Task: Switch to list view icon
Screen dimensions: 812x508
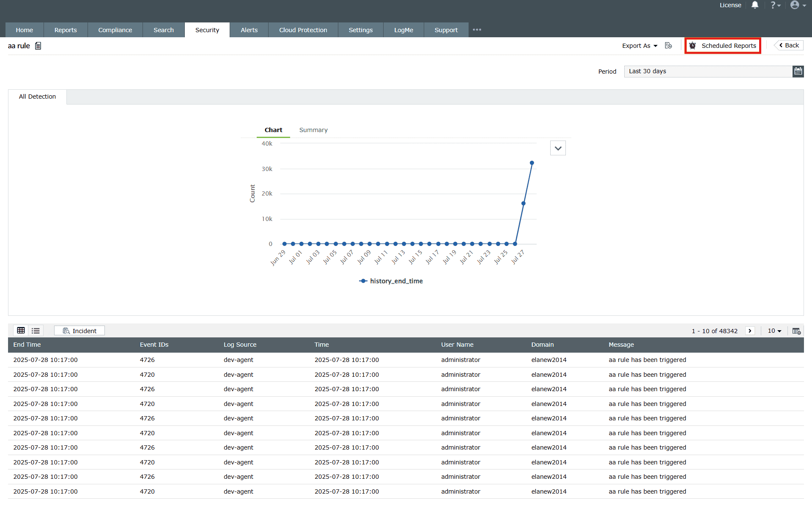Action: (36, 331)
